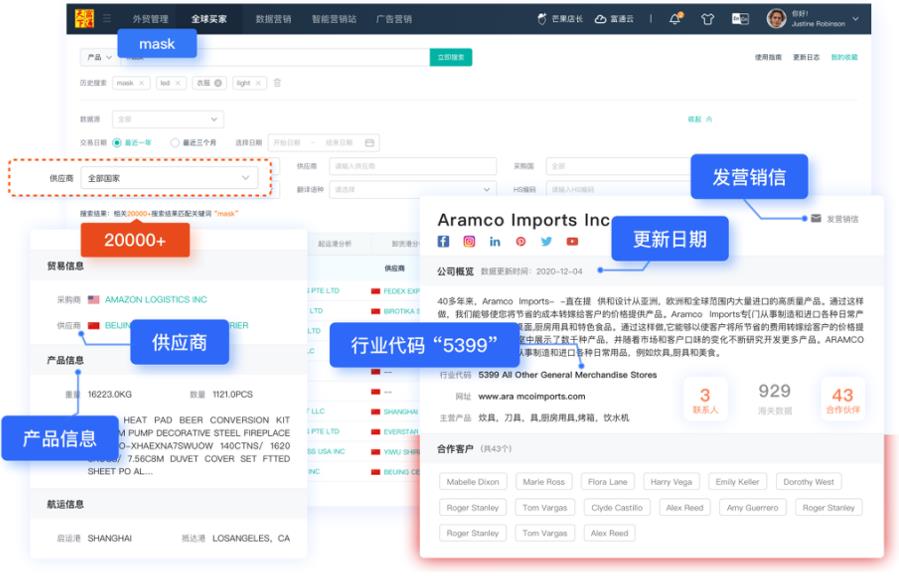This screenshot has width=899, height=578.
Task: Open the hamburger menu beside the logo
Action: [x=107, y=18]
